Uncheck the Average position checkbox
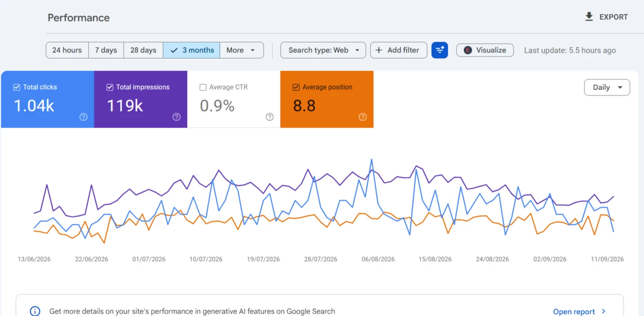 coord(296,87)
